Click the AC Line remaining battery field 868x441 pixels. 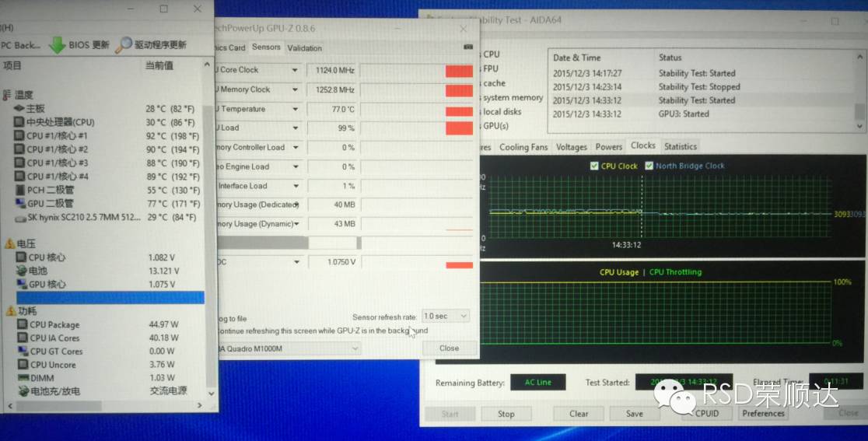point(538,383)
